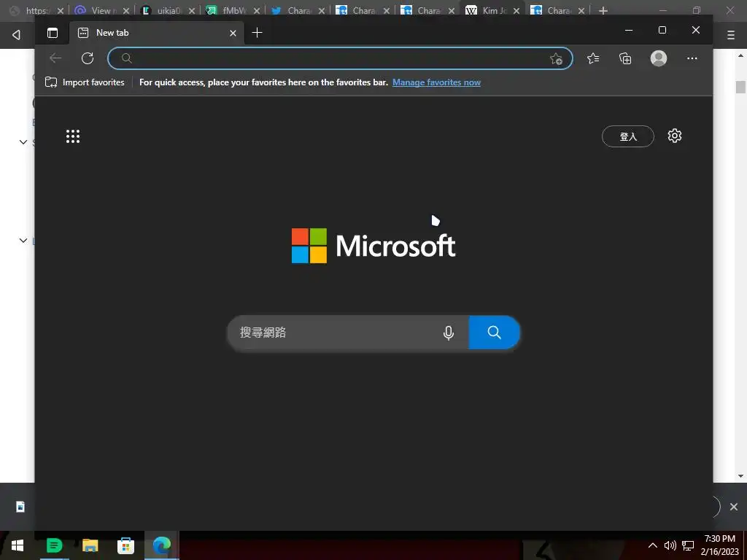The height and width of the screenshot is (560, 747).
Task: Minimize the Edge window
Action: [x=629, y=30]
